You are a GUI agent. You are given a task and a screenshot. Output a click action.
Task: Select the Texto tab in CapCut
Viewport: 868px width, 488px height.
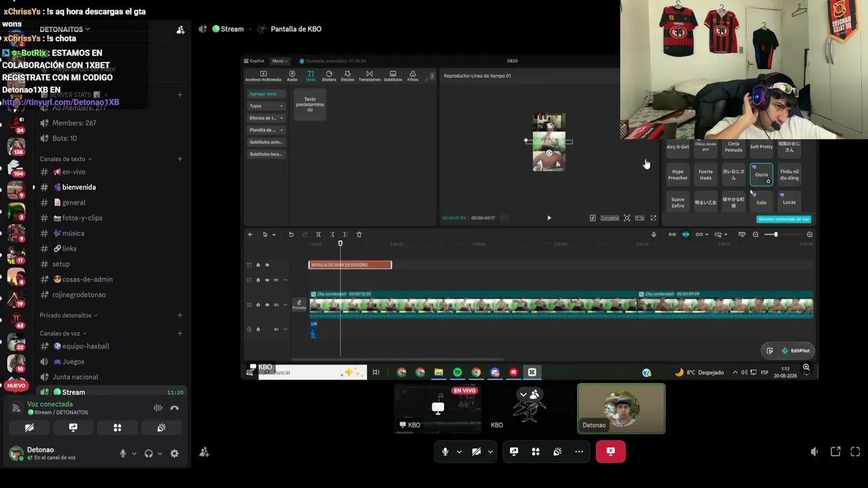coord(310,76)
